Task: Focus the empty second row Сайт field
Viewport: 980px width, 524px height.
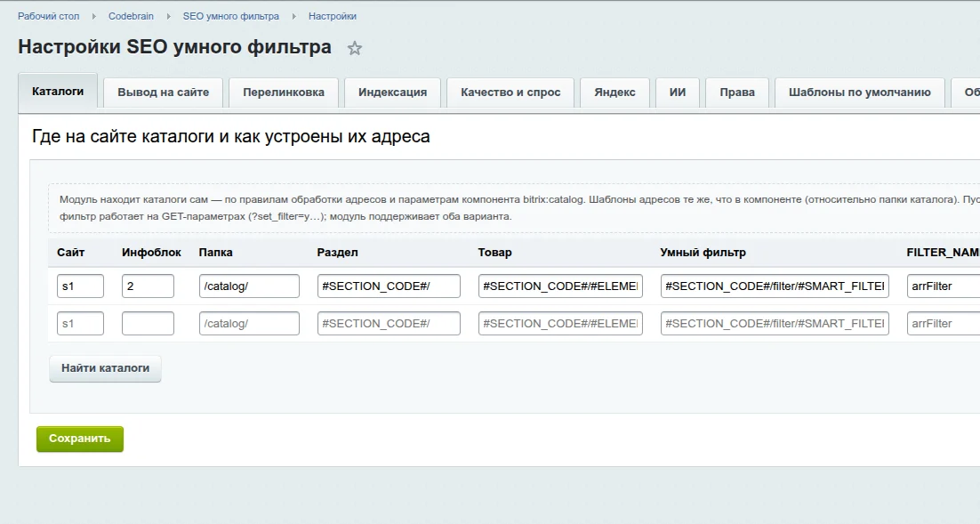Action: [80, 323]
